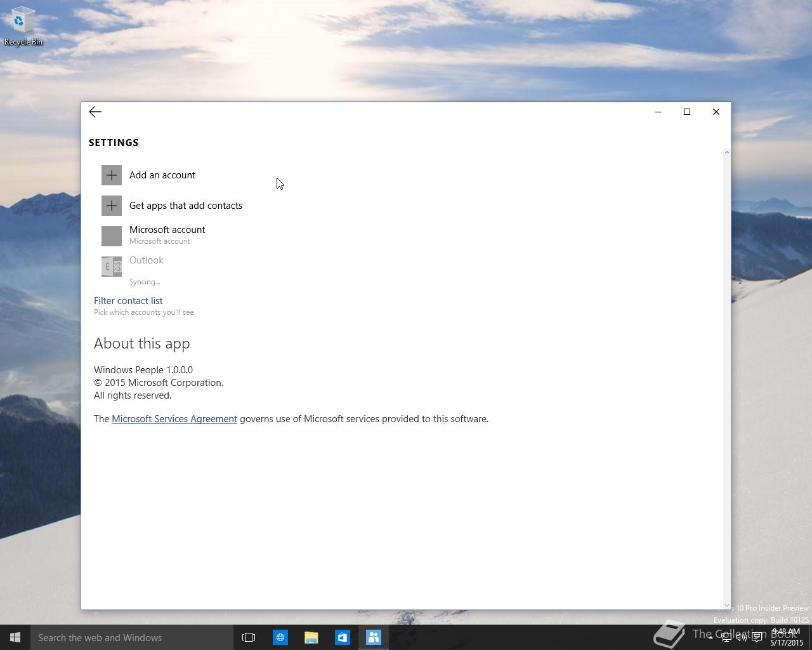Go back using the arrow icon
This screenshot has width=812, height=650.
pyautogui.click(x=95, y=112)
